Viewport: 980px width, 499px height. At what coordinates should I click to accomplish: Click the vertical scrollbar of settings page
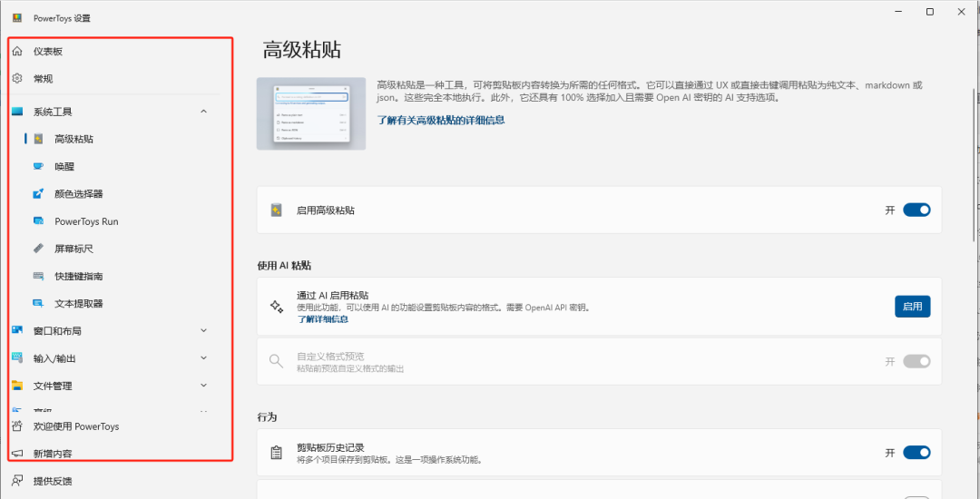[973, 163]
